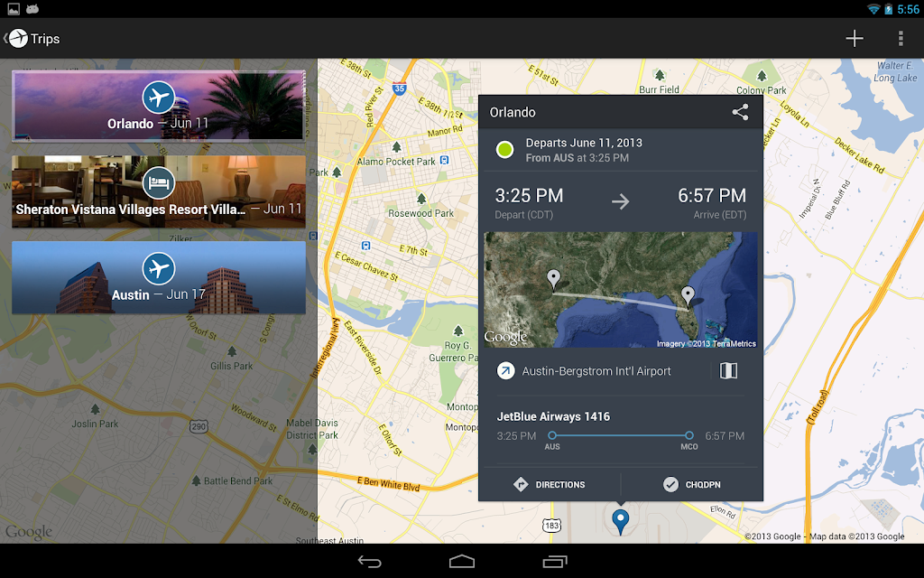Viewport: 924px width, 578px height.
Task: Tap the Wi-Fi status icon
Action: pos(873,9)
